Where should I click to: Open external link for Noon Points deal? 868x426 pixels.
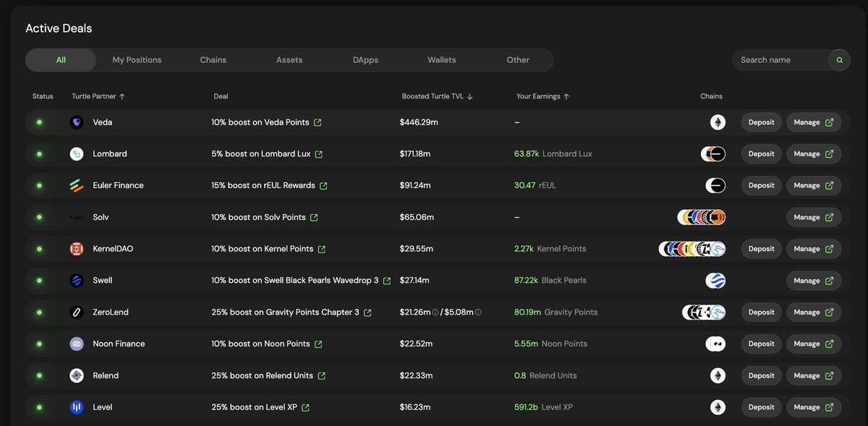coord(318,344)
